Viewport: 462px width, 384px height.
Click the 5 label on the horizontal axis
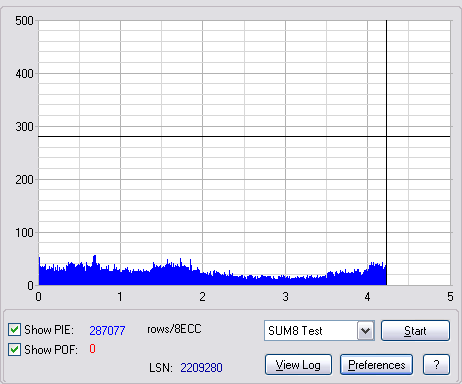[x=450, y=296]
